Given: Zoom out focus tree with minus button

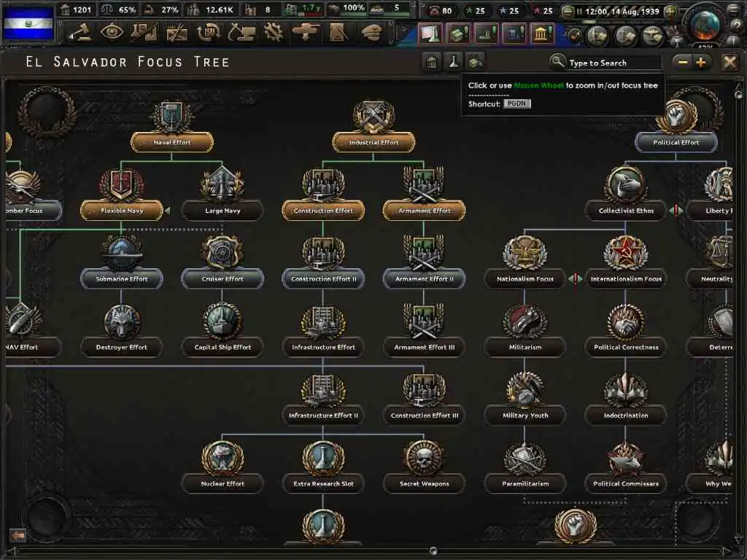Looking at the screenshot, I should point(683,63).
